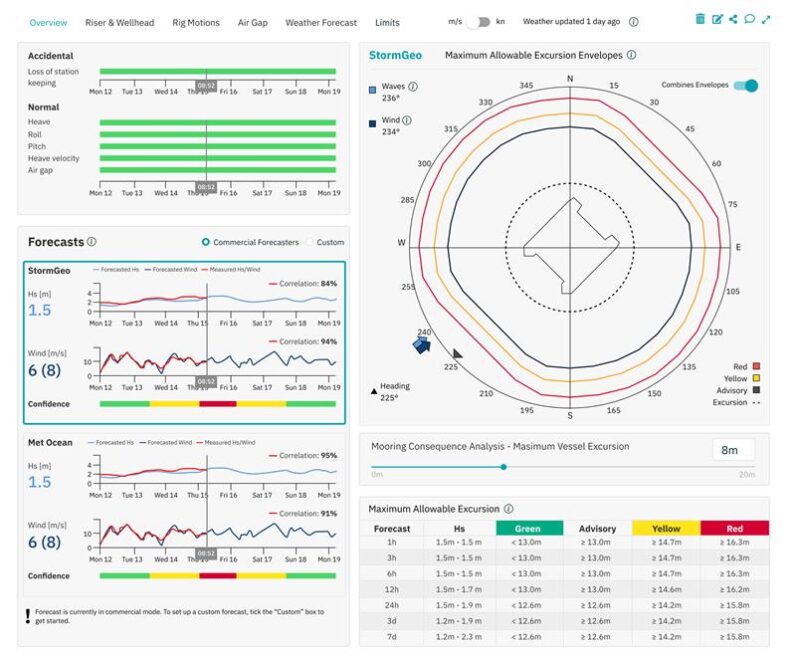Viewport: 796px width, 660px height.
Task: Open info for Maximum Allowable Excursion Envelopes
Action: coord(631,56)
